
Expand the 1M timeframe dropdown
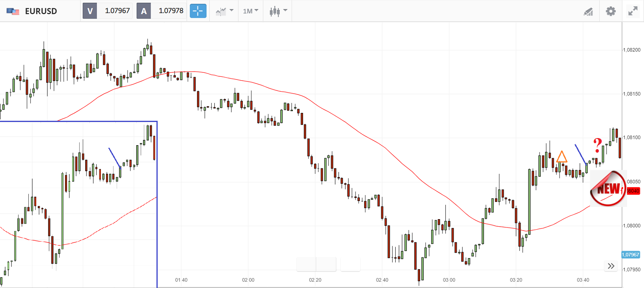click(250, 11)
